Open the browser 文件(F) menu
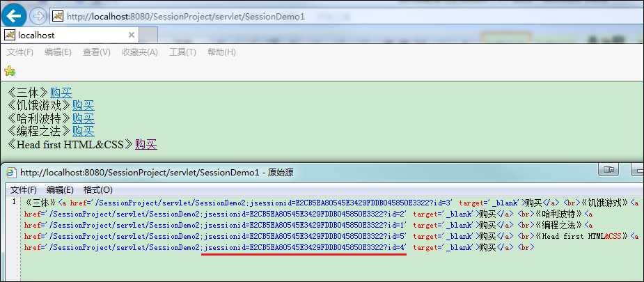Image resolution: width=644 pixels, height=282 pixels. (x=19, y=52)
